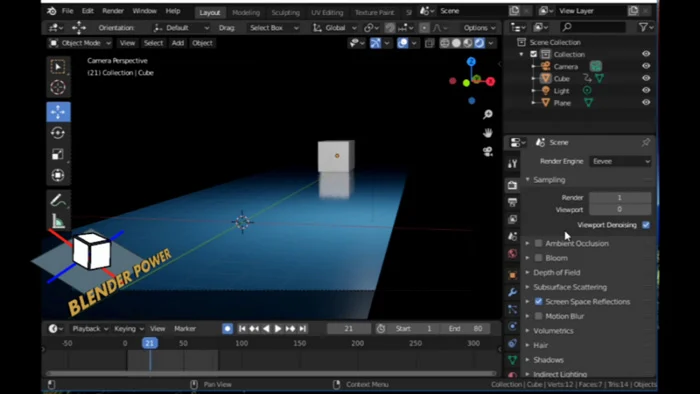Viewport: 700px width, 394px height.
Task: Open the Scene properties tab
Action: point(512,236)
